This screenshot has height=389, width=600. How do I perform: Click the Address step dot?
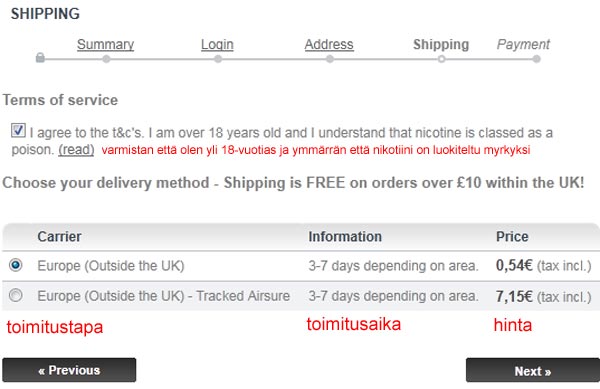pos(329,59)
